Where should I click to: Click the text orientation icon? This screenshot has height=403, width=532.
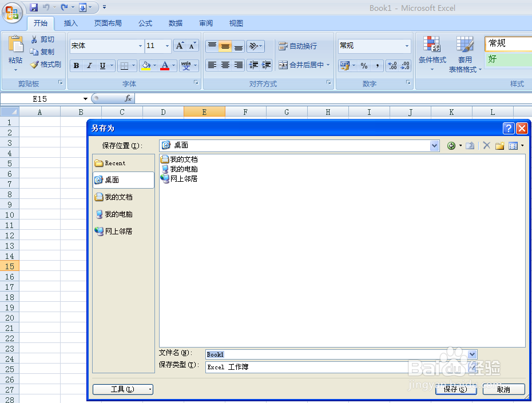pyautogui.click(x=253, y=46)
